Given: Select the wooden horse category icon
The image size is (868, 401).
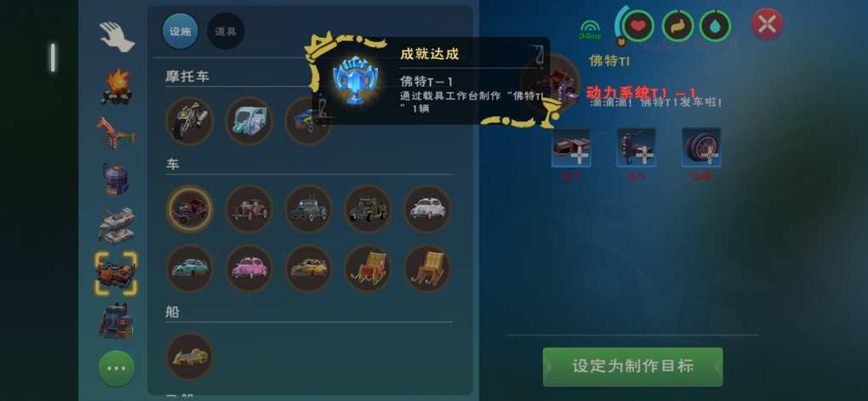Looking at the screenshot, I should coord(116,132).
